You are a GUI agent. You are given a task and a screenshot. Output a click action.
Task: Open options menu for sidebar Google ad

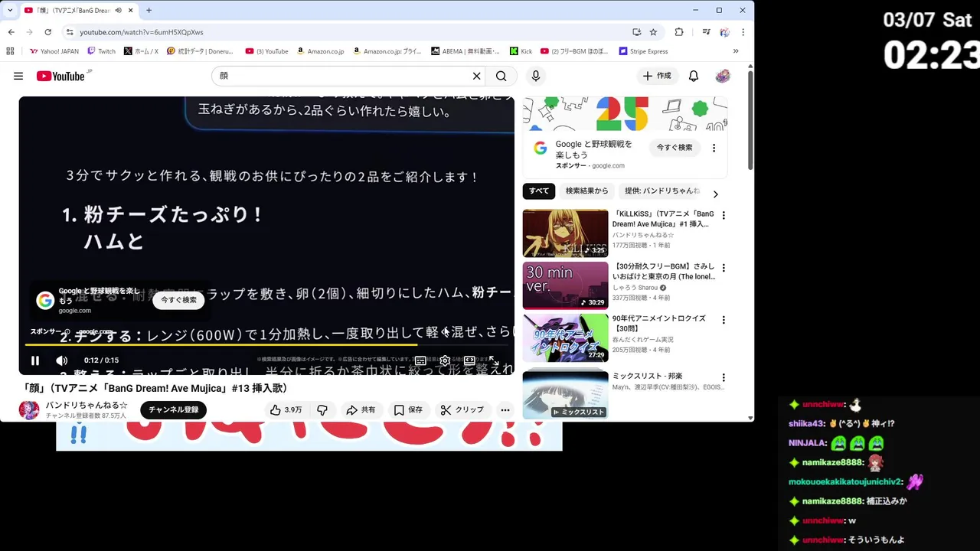(714, 148)
